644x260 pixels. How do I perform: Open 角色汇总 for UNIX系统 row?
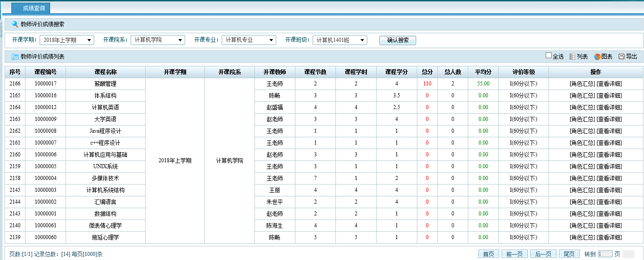[582, 166]
